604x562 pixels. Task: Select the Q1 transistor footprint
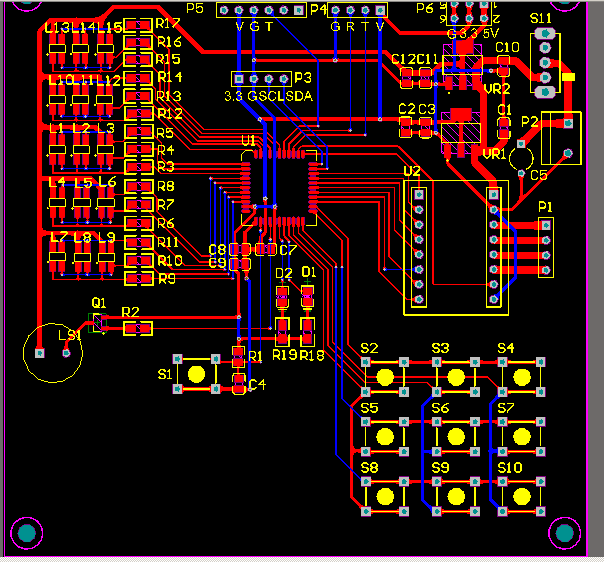(97, 323)
